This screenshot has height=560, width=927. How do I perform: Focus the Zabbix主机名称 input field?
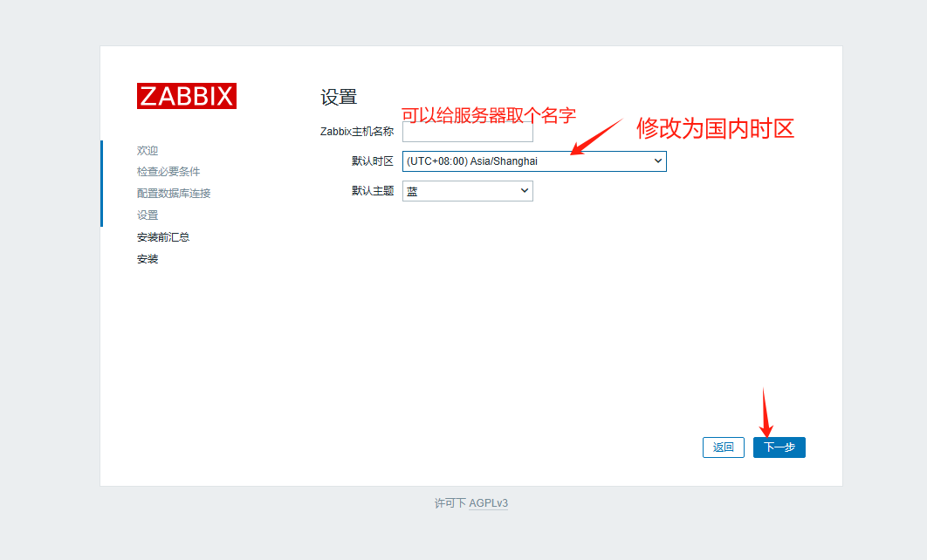[x=467, y=131]
